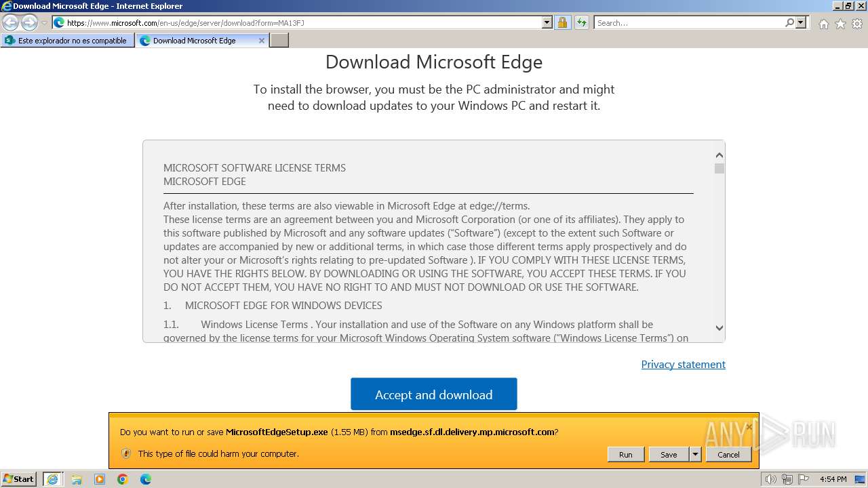Open Action Center flag icon
The image size is (868, 488).
coord(804,479)
